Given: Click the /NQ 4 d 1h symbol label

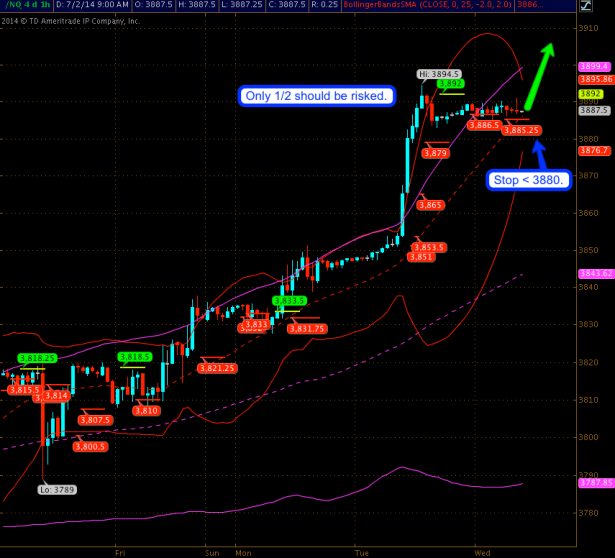Looking at the screenshot, I should 27,5.
